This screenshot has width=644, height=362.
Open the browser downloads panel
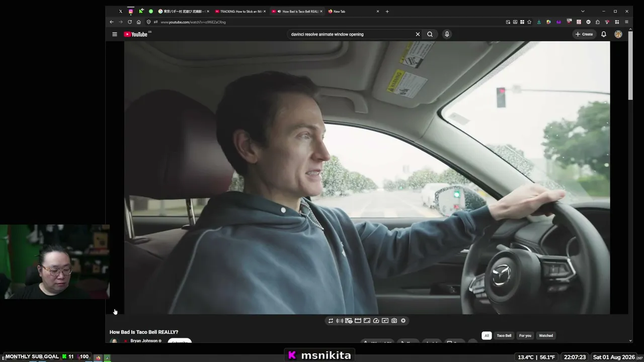point(539,22)
